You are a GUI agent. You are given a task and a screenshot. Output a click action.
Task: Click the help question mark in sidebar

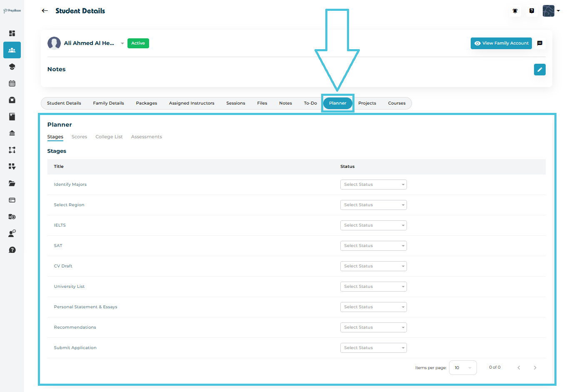click(x=12, y=250)
